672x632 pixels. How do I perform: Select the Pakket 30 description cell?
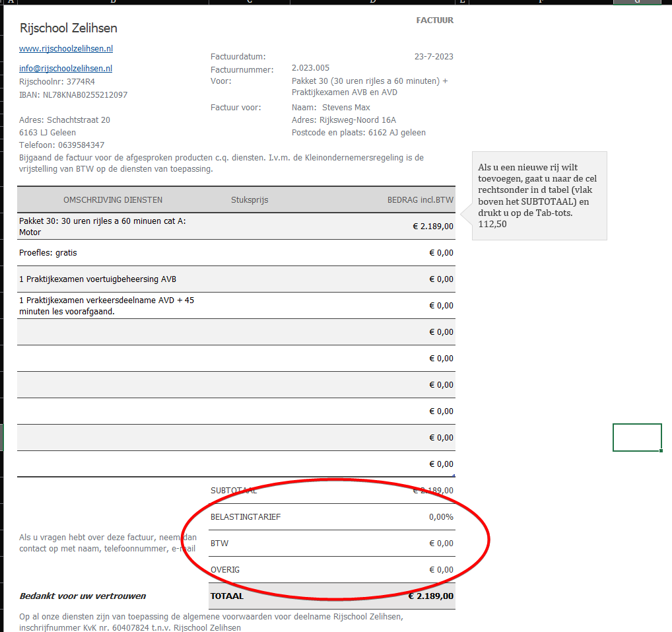[102, 227]
